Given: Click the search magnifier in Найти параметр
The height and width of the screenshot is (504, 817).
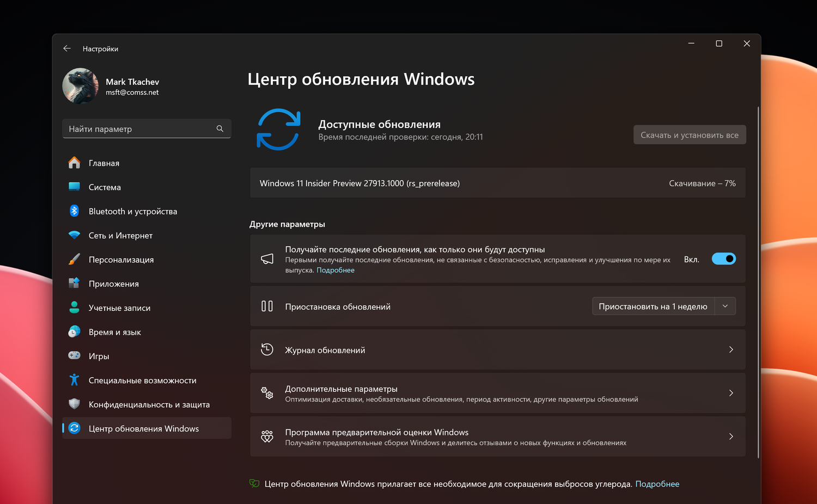Looking at the screenshot, I should click(220, 128).
